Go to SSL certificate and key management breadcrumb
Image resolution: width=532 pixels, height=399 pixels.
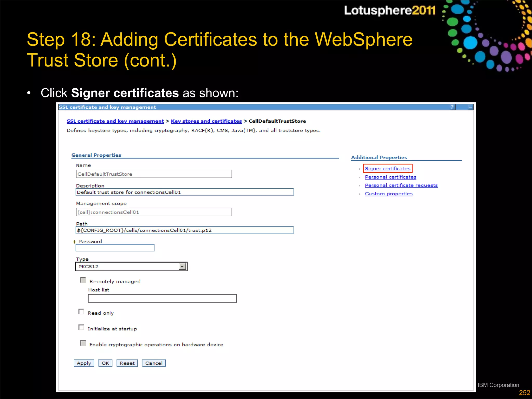point(115,121)
